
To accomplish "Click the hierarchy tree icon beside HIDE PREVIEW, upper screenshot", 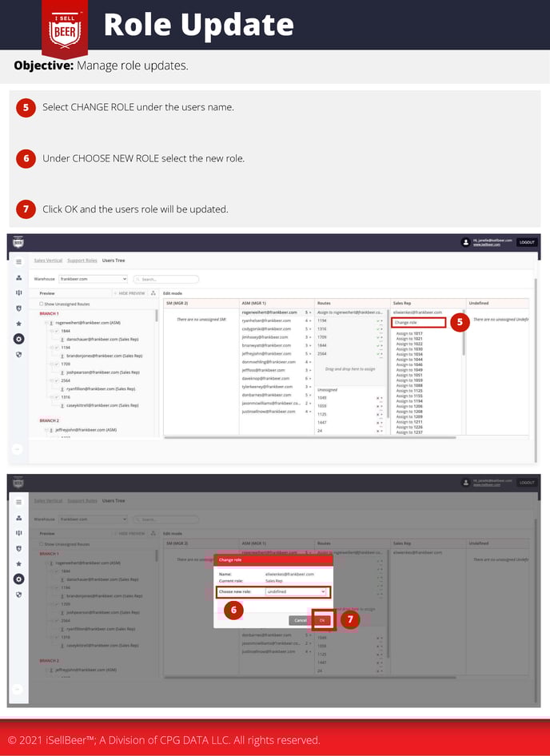I will [x=153, y=293].
